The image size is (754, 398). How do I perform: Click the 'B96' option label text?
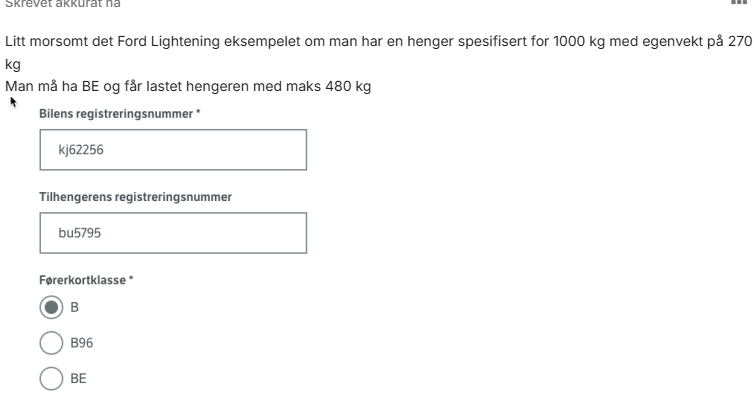point(82,343)
